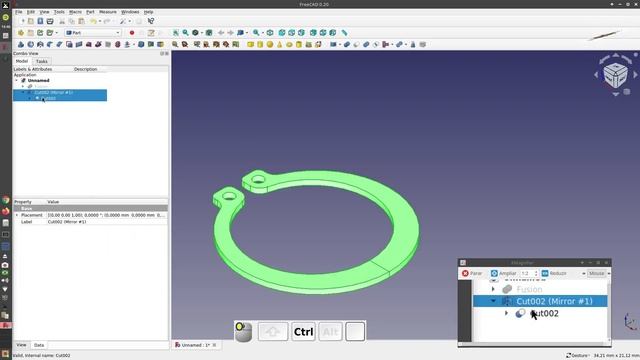This screenshot has width=640, height=360.
Task: Click the Save document icon
Action: [x=40, y=21]
